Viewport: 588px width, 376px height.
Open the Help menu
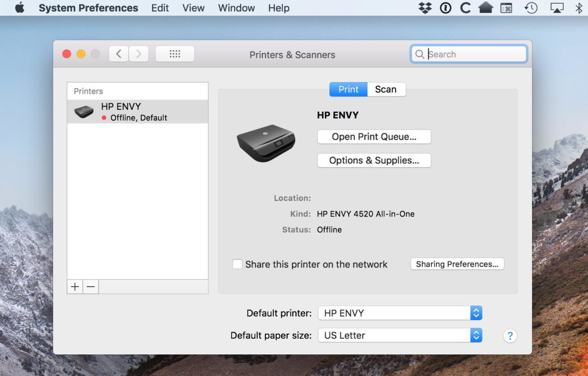(x=279, y=8)
